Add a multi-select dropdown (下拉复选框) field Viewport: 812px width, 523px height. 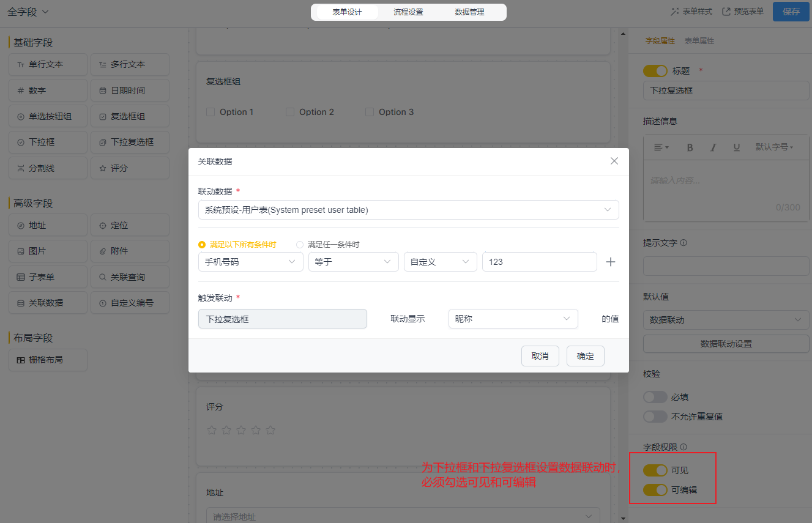coord(130,142)
